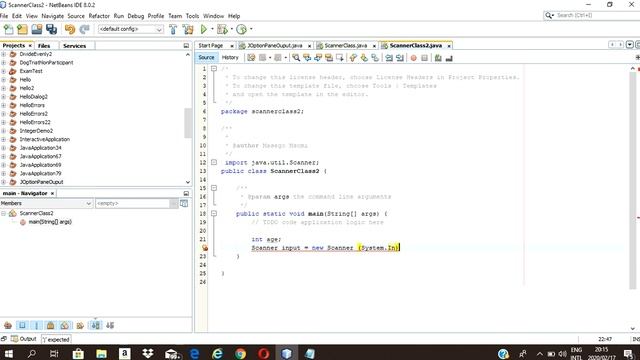Close the ScannerClass2.java tab
640x360 pixels.
point(449,46)
